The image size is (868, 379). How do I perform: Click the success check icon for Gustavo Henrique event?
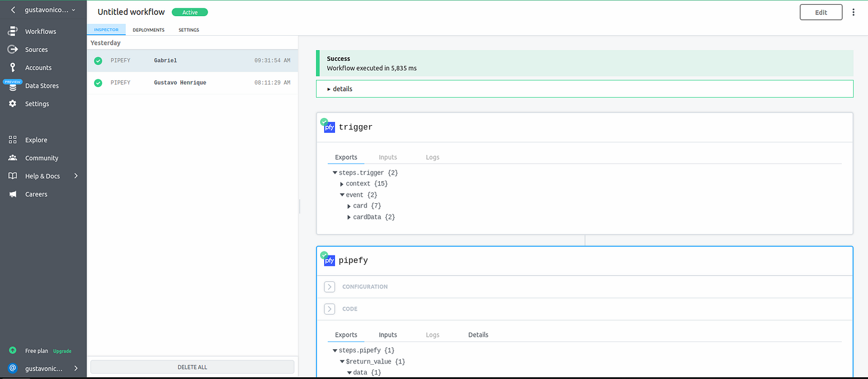[x=98, y=83]
